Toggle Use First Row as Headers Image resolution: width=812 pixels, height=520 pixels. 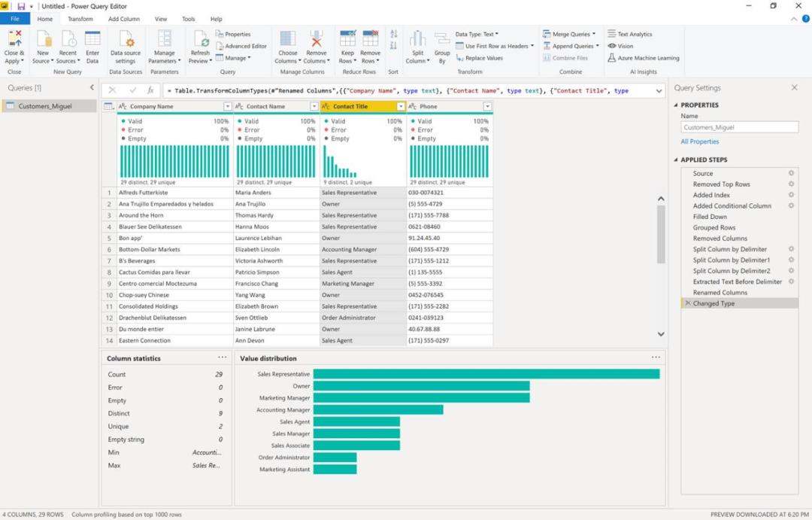point(493,45)
